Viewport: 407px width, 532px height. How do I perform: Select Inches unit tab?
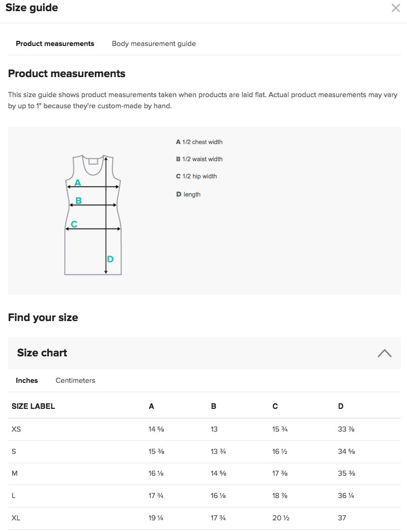[x=27, y=381]
